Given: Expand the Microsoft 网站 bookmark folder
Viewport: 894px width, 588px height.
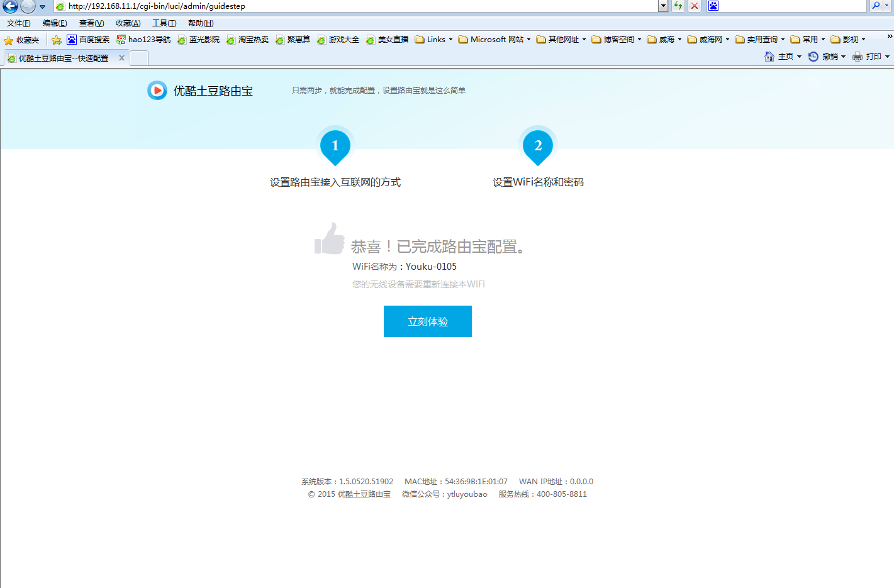Looking at the screenshot, I should tap(494, 40).
